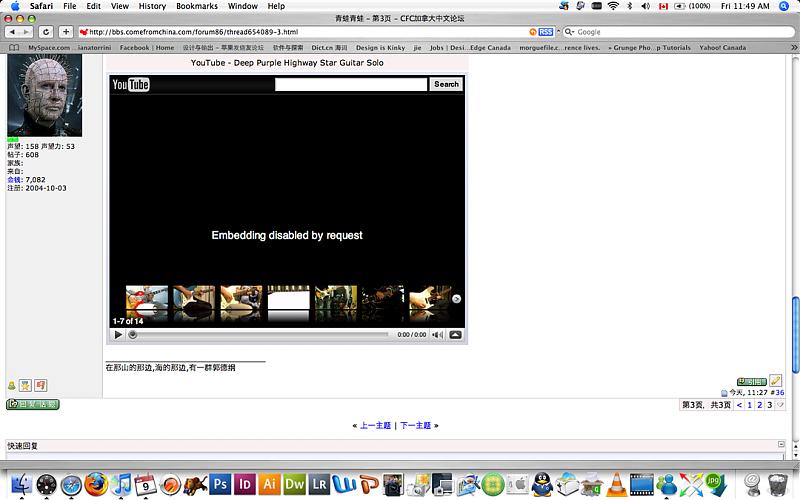
Task: Select the red guitar video thumbnail
Action: click(x=147, y=298)
